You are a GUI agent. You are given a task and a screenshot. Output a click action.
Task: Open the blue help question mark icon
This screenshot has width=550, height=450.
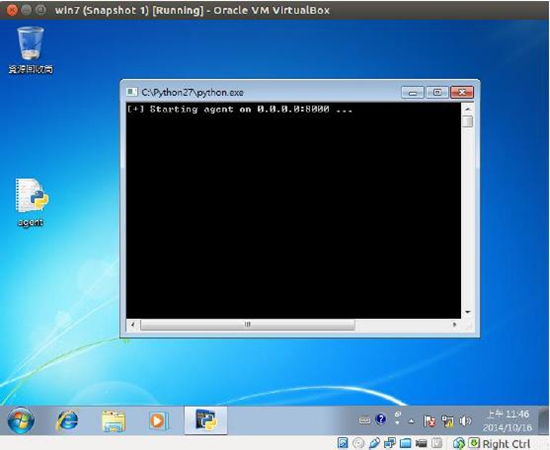(381, 419)
